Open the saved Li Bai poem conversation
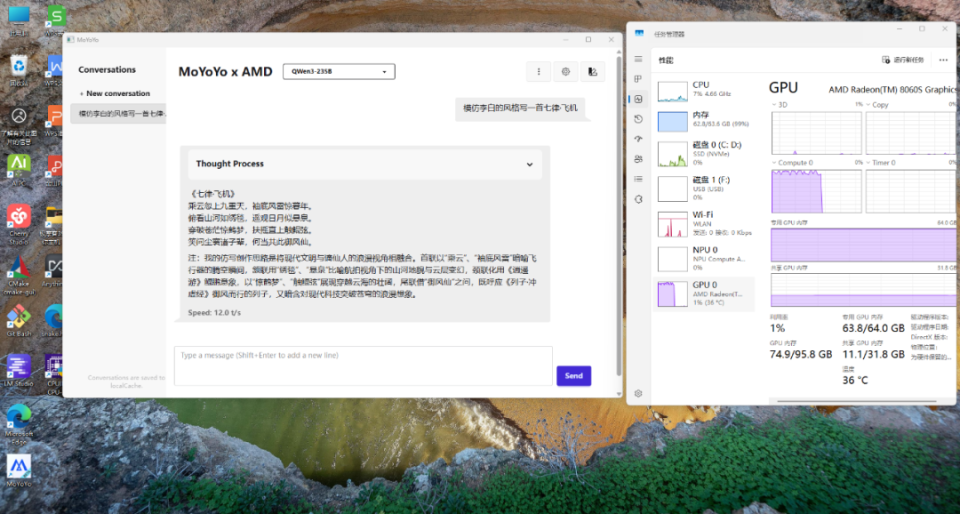960x514 pixels. [x=118, y=114]
